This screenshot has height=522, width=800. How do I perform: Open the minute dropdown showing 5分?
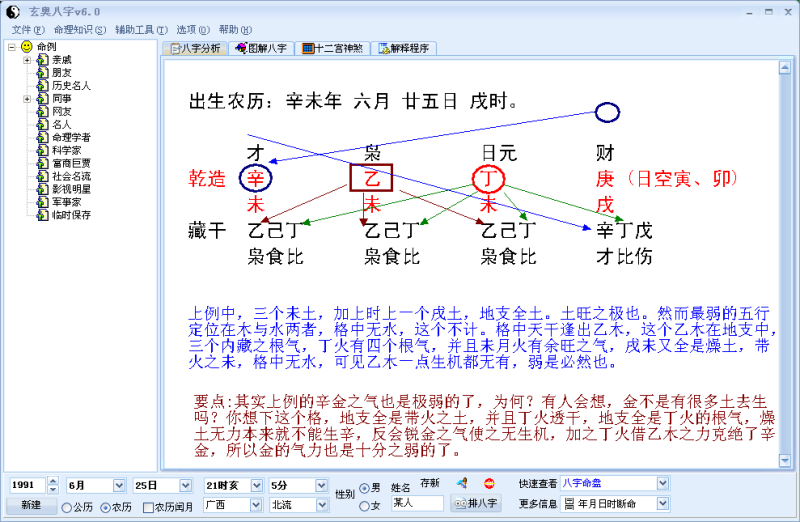point(321,485)
